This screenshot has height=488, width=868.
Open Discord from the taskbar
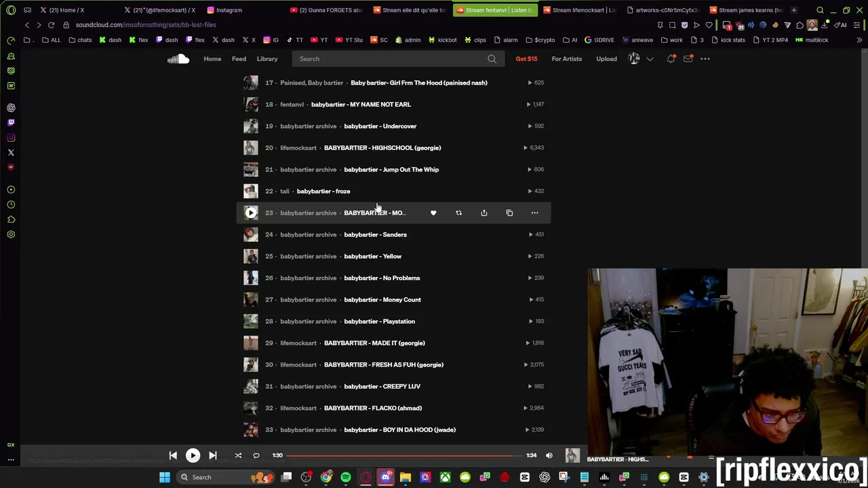click(x=386, y=477)
